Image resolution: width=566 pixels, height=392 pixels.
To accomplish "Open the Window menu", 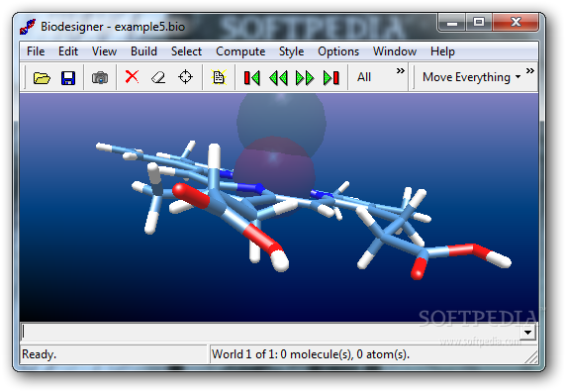I will pos(395,51).
